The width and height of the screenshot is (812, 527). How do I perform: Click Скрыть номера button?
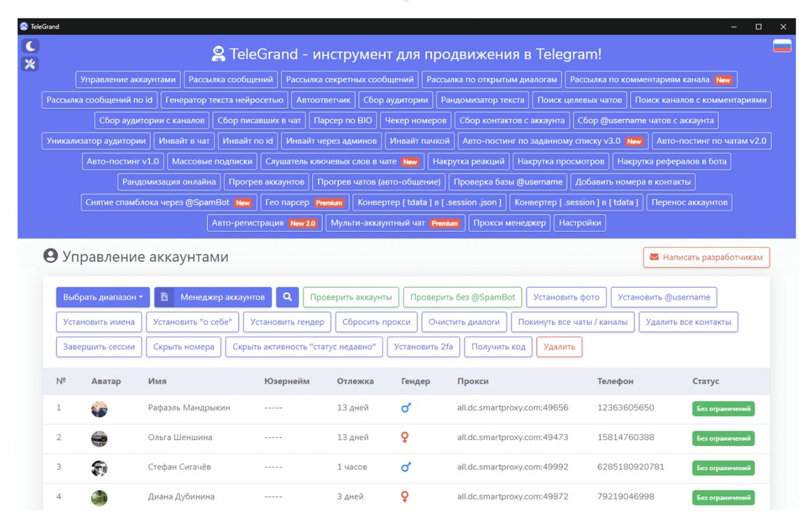click(x=184, y=347)
